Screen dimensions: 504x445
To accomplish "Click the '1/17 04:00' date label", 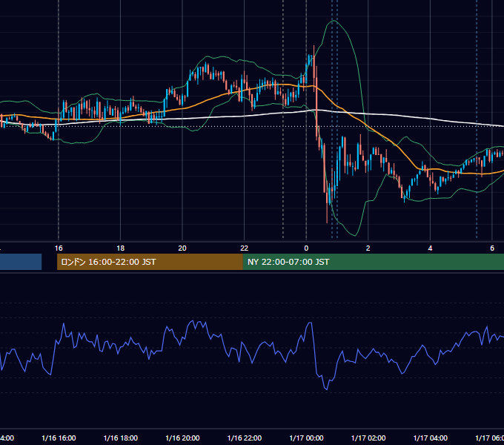I will [x=431, y=438].
